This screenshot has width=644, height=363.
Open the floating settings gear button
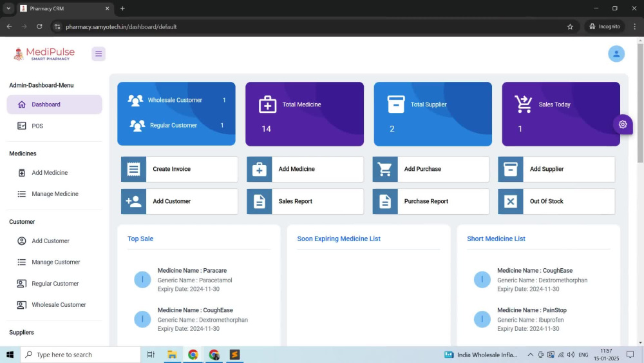[623, 124]
